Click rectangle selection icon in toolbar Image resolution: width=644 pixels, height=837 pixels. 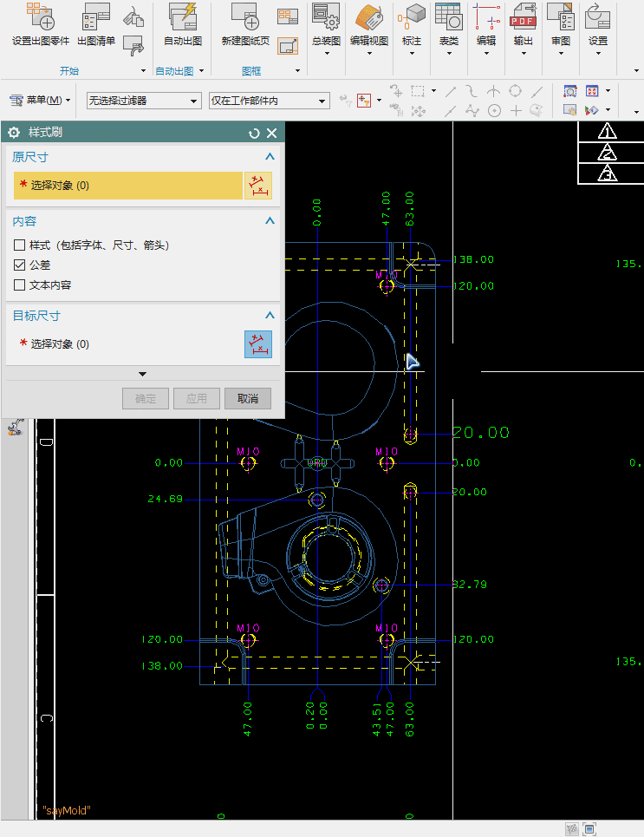(x=418, y=91)
